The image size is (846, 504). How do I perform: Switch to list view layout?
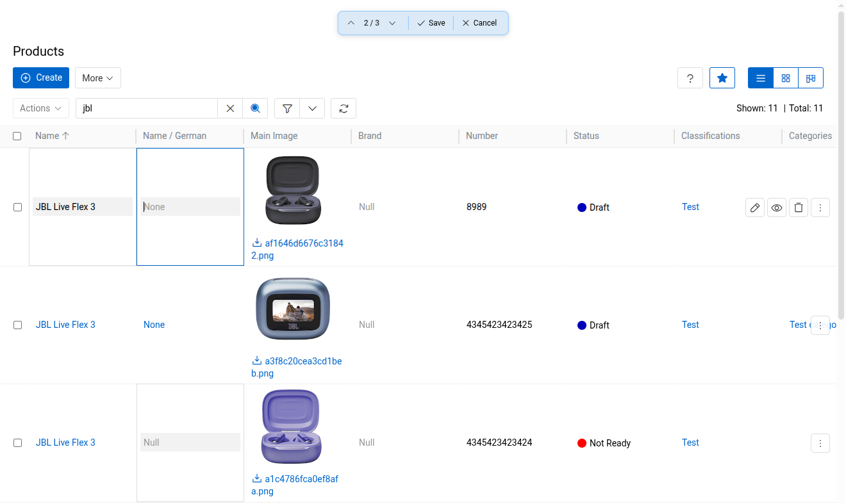point(761,77)
